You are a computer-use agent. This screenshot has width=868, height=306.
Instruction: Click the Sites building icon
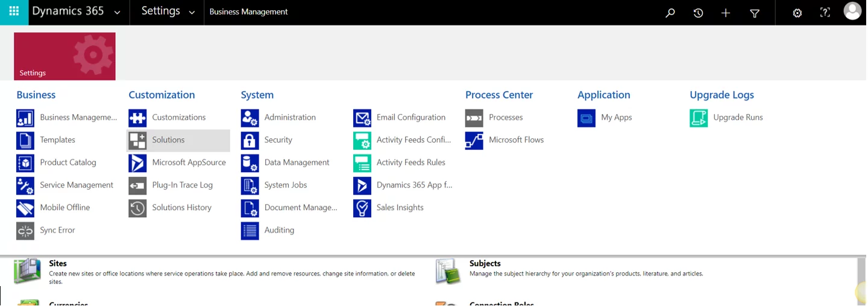pyautogui.click(x=27, y=272)
